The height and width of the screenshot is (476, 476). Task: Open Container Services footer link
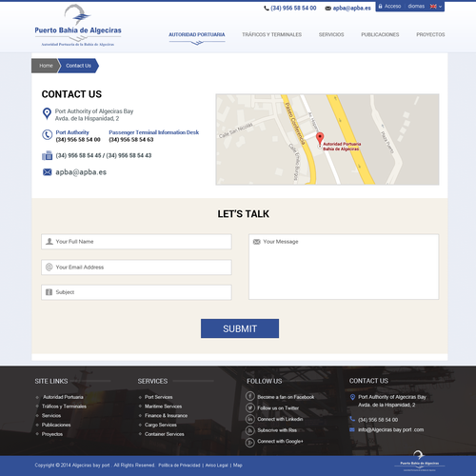tap(165, 434)
